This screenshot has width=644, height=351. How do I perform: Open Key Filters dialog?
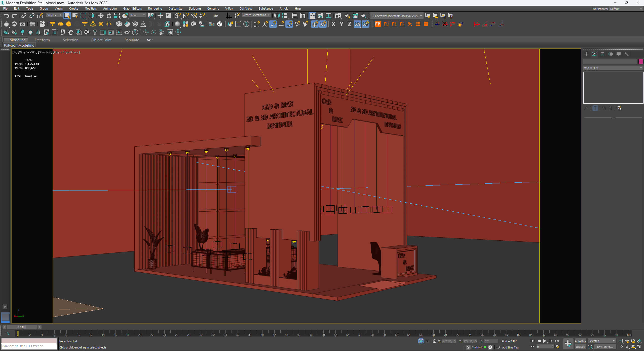pyautogui.click(x=605, y=347)
